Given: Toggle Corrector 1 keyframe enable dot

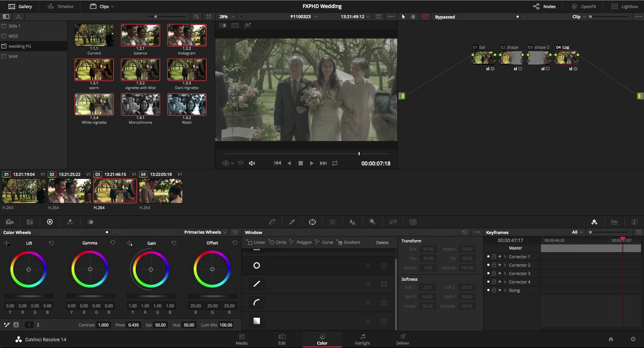Looking at the screenshot, I should (x=488, y=257).
